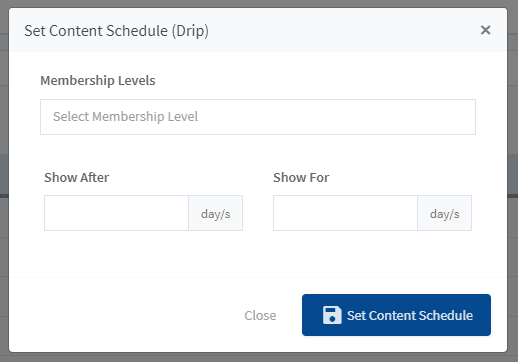Click Select Membership Level placeholder text
518x362 pixels.
[125, 117]
